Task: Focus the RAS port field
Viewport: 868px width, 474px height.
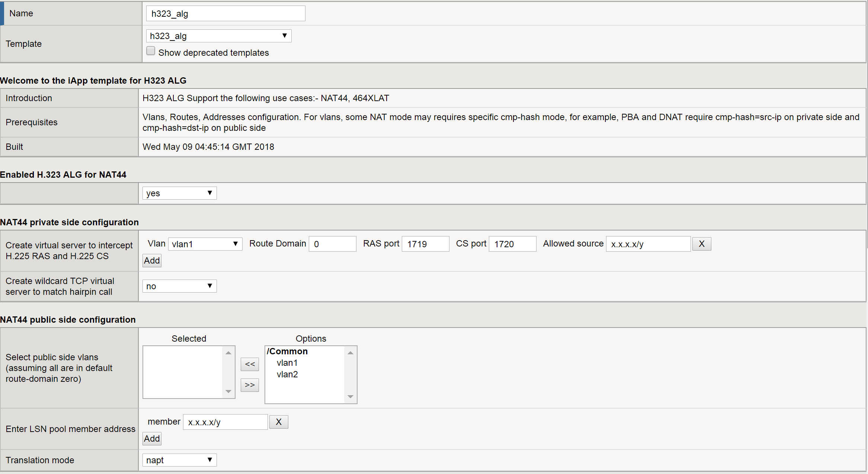Action: click(425, 244)
